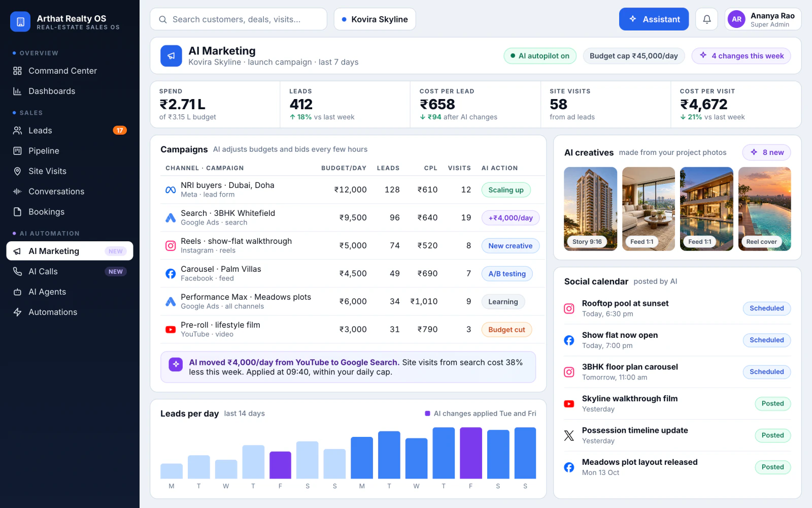This screenshot has width=812, height=508.
Task: Click the notifications bell icon
Action: tap(706, 19)
